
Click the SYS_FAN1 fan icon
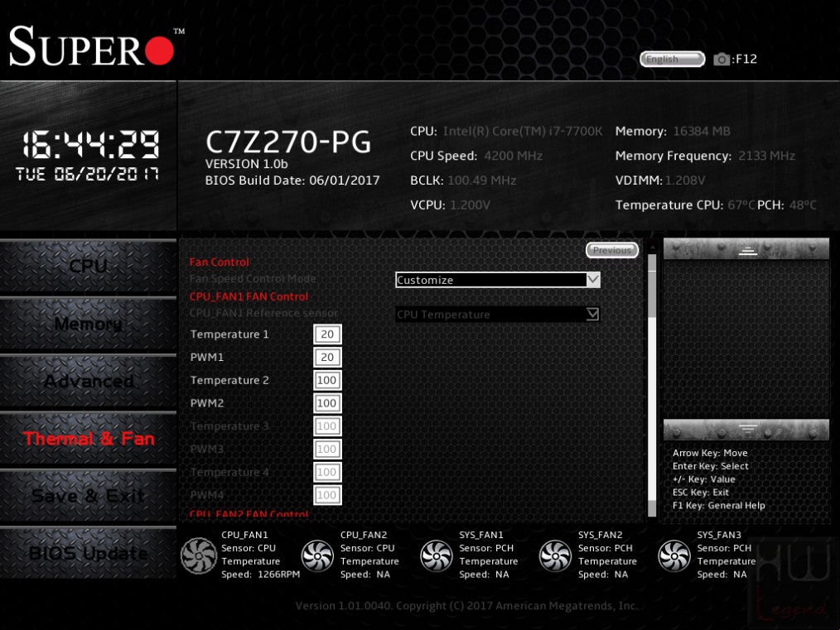click(x=437, y=555)
